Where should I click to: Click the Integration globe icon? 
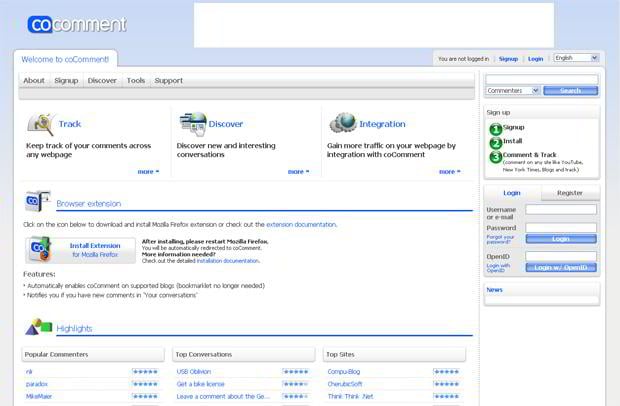coord(342,124)
